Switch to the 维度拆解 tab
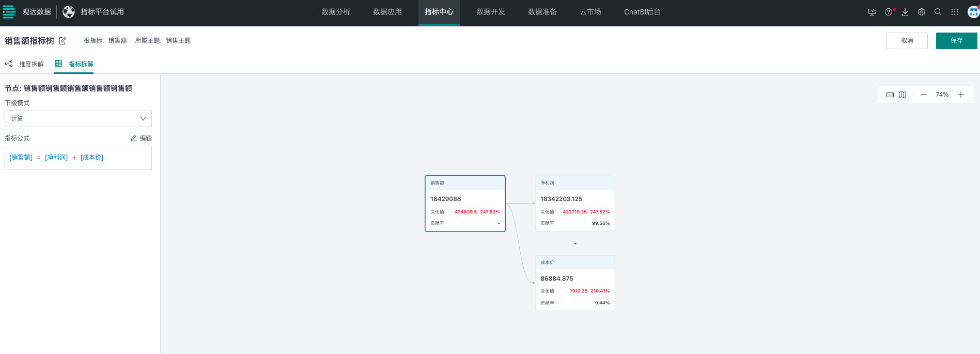 coord(25,64)
